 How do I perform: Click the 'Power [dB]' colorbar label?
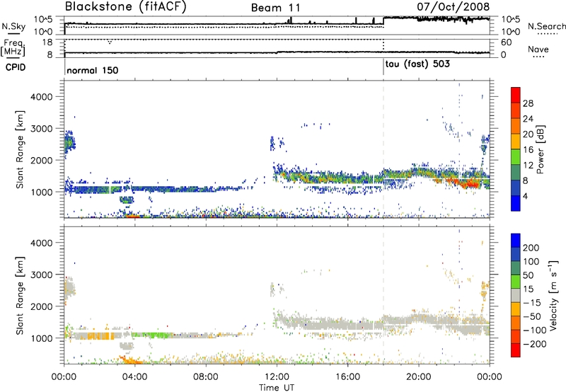tap(541, 149)
